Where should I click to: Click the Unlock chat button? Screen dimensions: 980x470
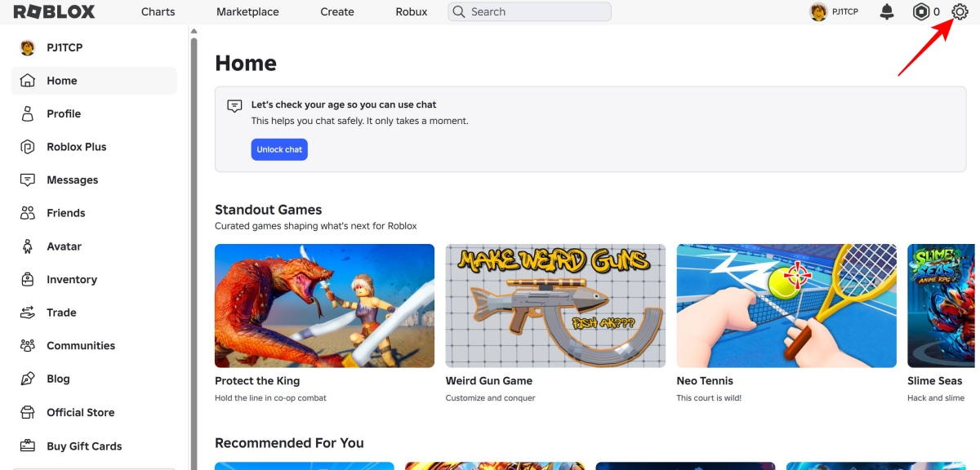(279, 149)
